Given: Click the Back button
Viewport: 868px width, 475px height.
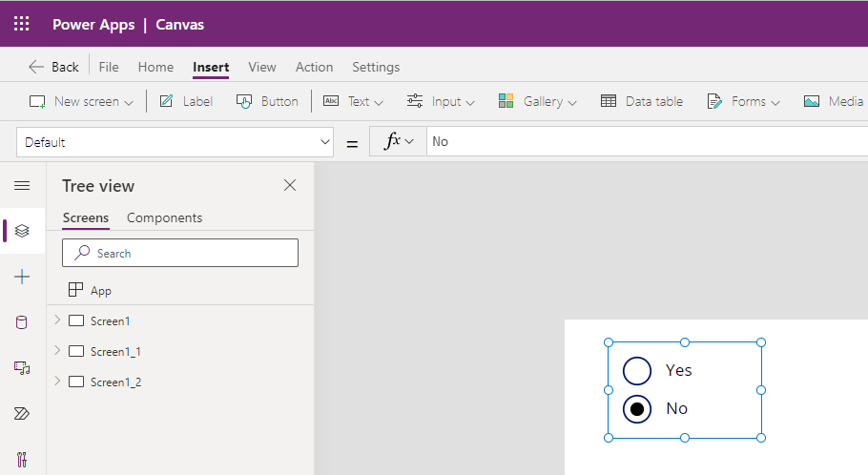Looking at the screenshot, I should coord(53,67).
